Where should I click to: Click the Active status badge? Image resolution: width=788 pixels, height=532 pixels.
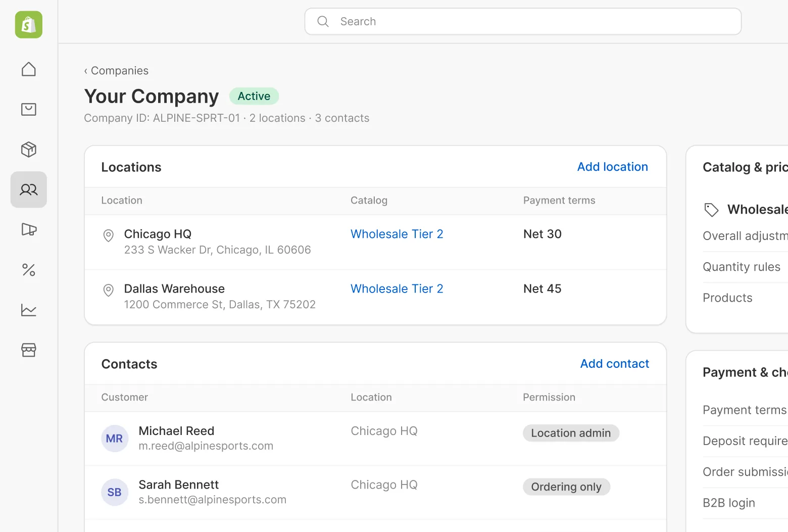tap(254, 96)
